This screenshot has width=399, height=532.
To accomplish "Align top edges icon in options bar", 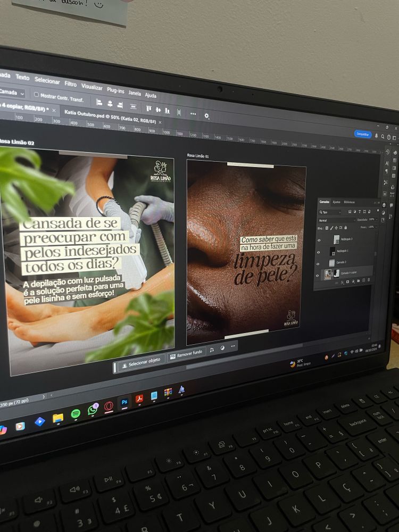I will point(148,108).
